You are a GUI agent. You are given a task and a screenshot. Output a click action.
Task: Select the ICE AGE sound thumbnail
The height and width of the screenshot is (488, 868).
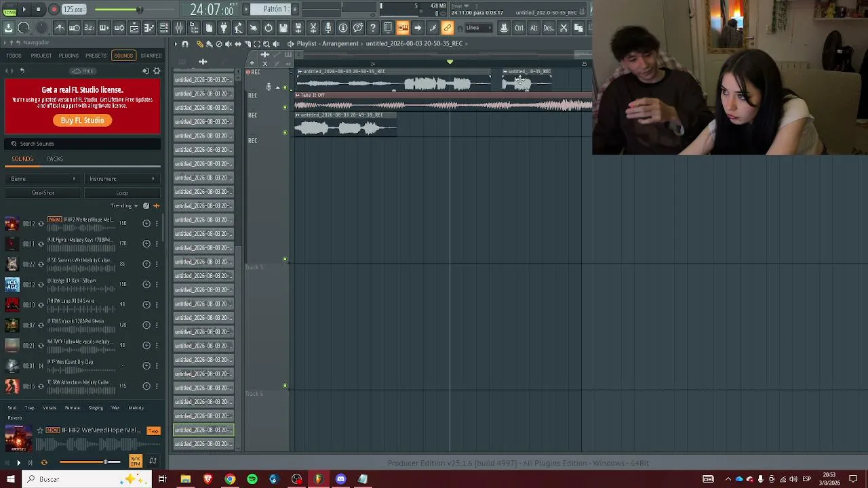[x=12, y=285]
